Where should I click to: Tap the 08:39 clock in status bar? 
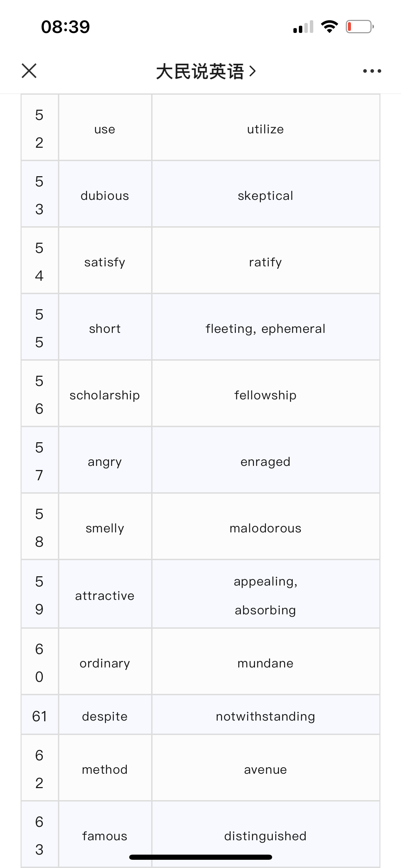point(65,27)
